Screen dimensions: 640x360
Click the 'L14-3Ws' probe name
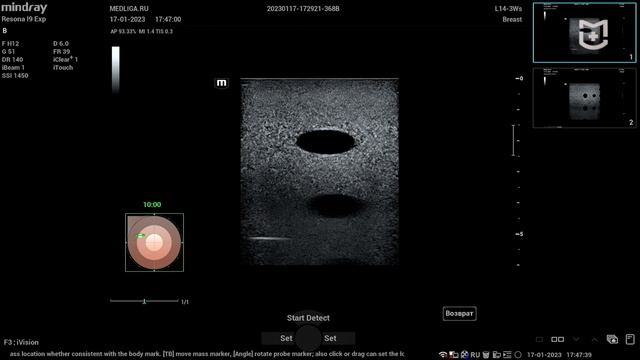(508, 9)
